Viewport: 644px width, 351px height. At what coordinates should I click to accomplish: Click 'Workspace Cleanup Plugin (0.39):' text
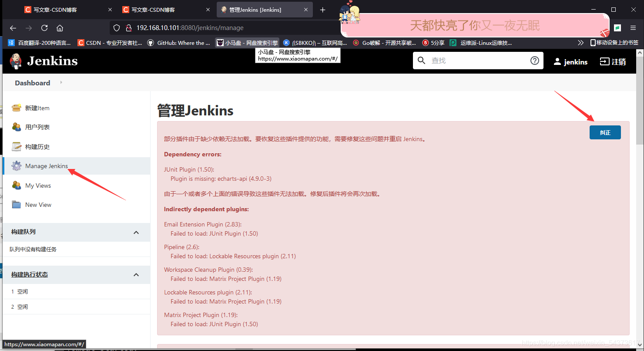coord(208,270)
